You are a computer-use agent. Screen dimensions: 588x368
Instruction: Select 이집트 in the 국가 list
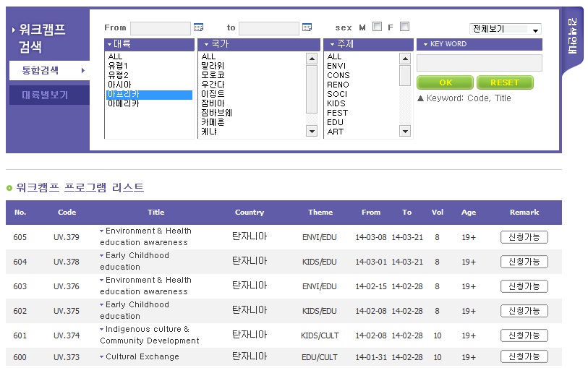(x=213, y=94)
